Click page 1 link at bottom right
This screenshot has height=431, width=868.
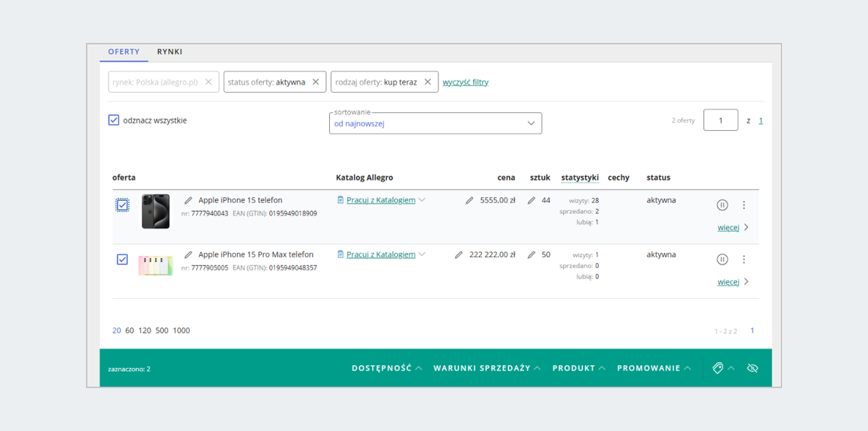click(x=752, y=330)
